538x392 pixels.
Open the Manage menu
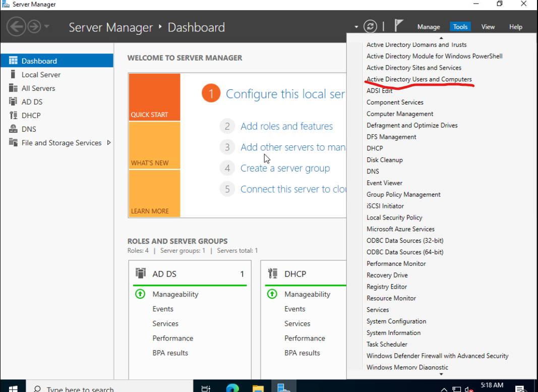point(429,26)
